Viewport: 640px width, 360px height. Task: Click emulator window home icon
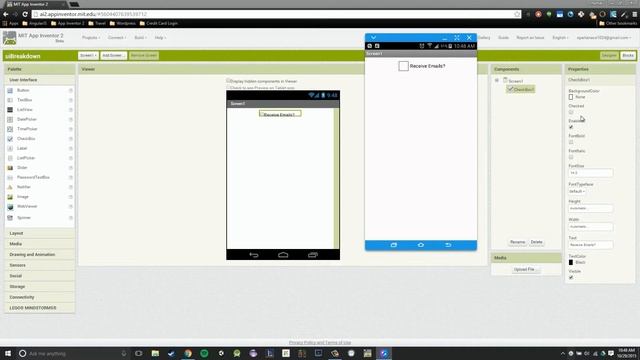(421, 245)
